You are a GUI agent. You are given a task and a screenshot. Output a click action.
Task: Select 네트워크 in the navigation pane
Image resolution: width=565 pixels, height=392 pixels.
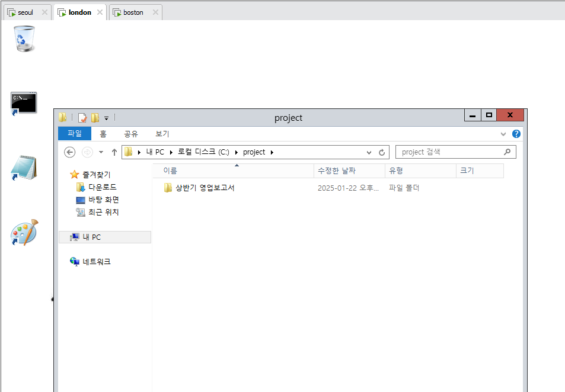pos(97,262)
